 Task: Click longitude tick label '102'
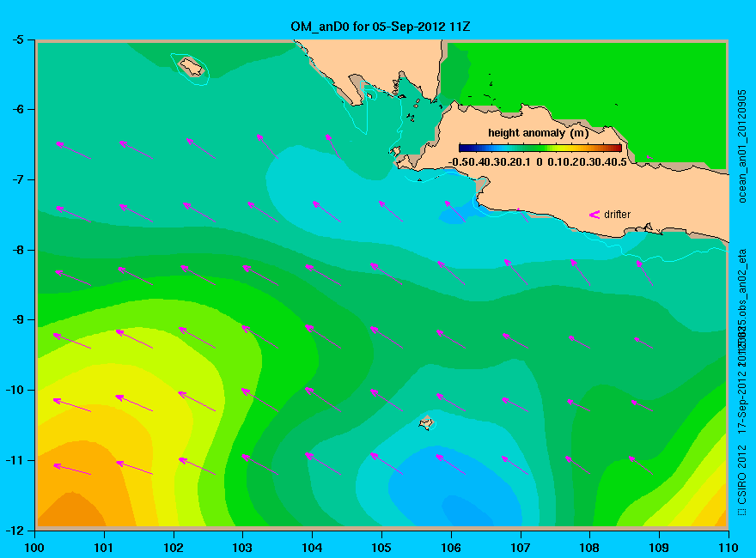[173, 548]
